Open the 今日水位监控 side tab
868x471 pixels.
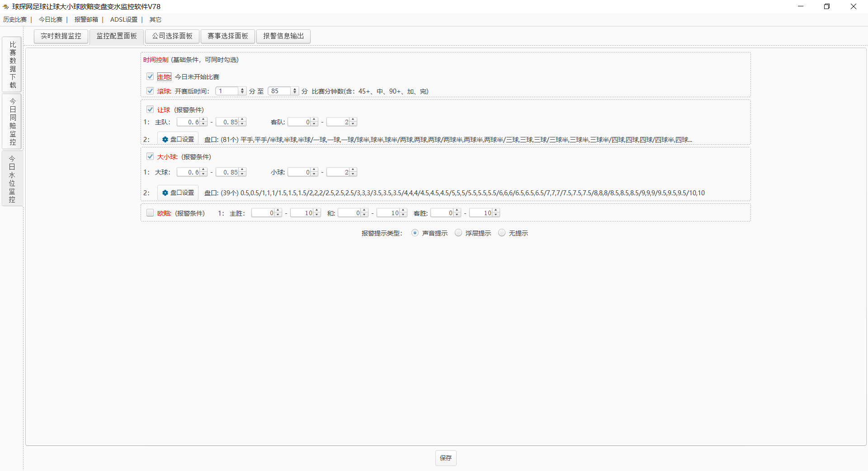click(x=12, y=179)
